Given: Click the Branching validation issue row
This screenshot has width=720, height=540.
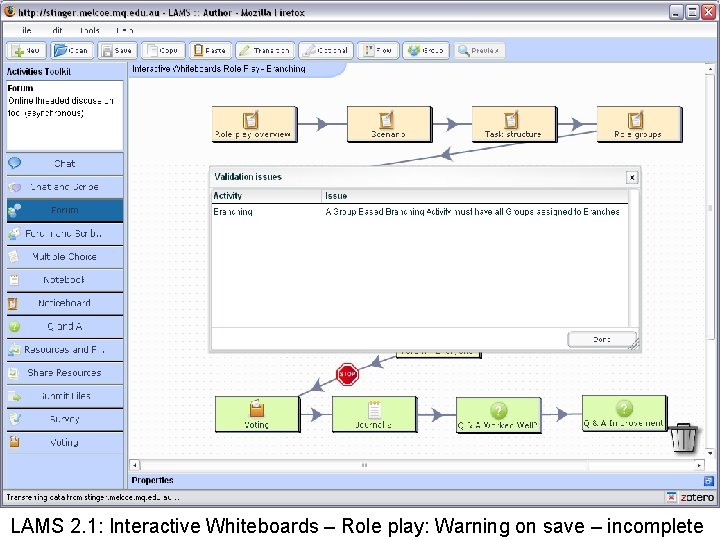Looking at the screenshot, I should (420, 212).
